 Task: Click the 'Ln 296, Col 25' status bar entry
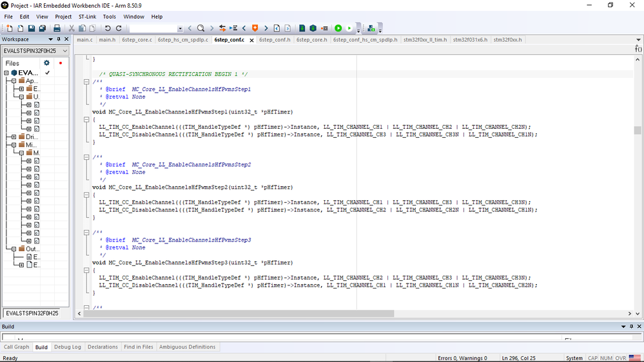coord(518,358)
